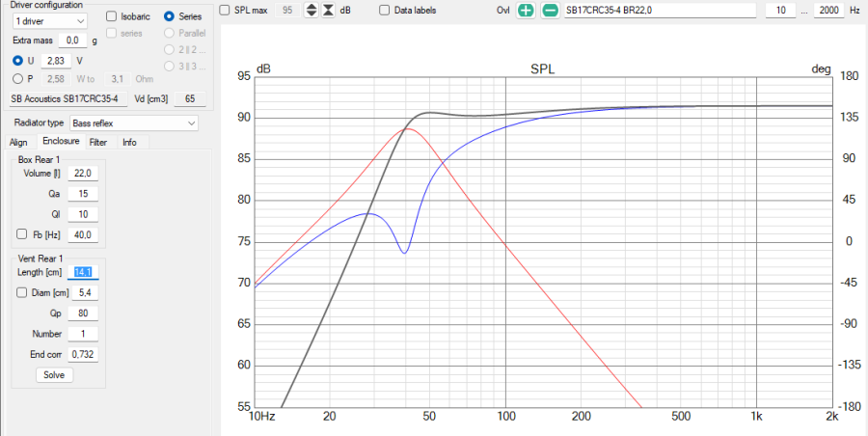The width and height of the screenshot is (868, 436).
Task: Click the green plus overlay add icon
Action: pos(526,10)
